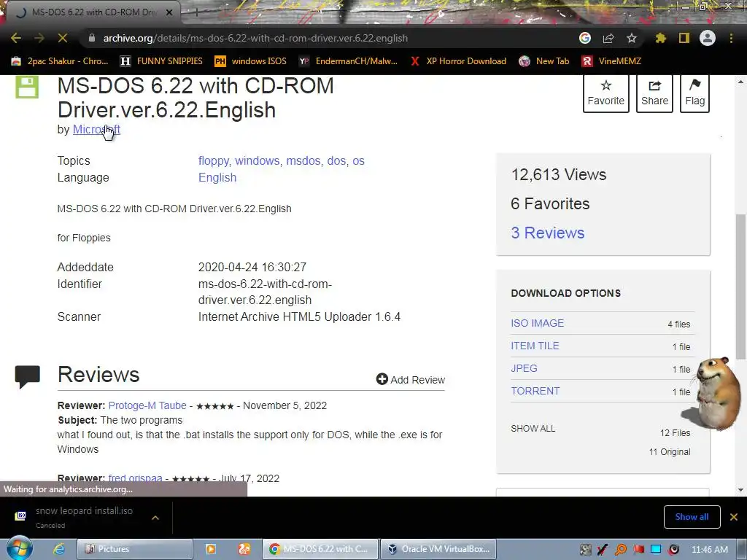Click the browser forward arrow
This screenshot has height=560, width=747.
(x=39, y=38)
